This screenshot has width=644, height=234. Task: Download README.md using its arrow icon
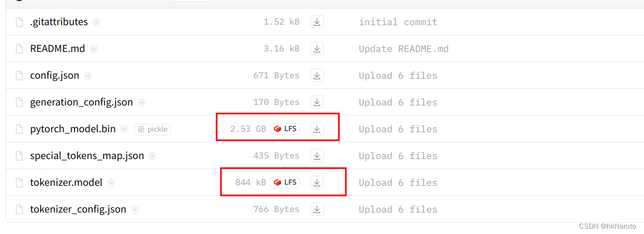(317, 49)
